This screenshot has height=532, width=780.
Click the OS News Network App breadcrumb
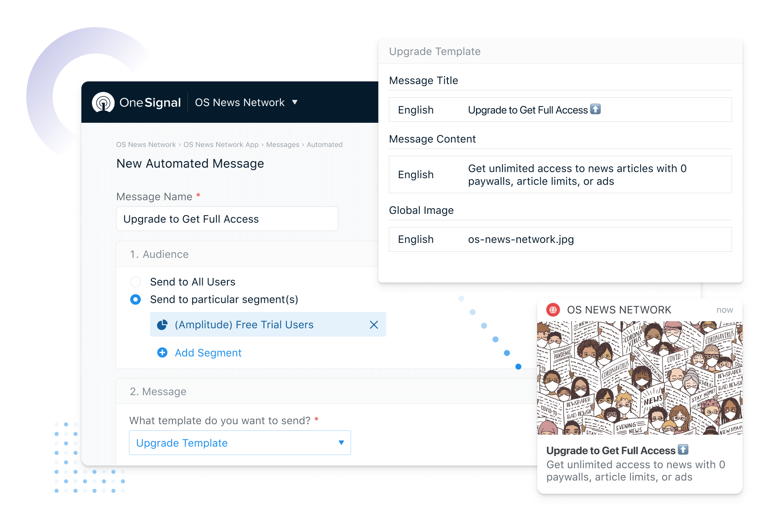click(x=221, y=144)
